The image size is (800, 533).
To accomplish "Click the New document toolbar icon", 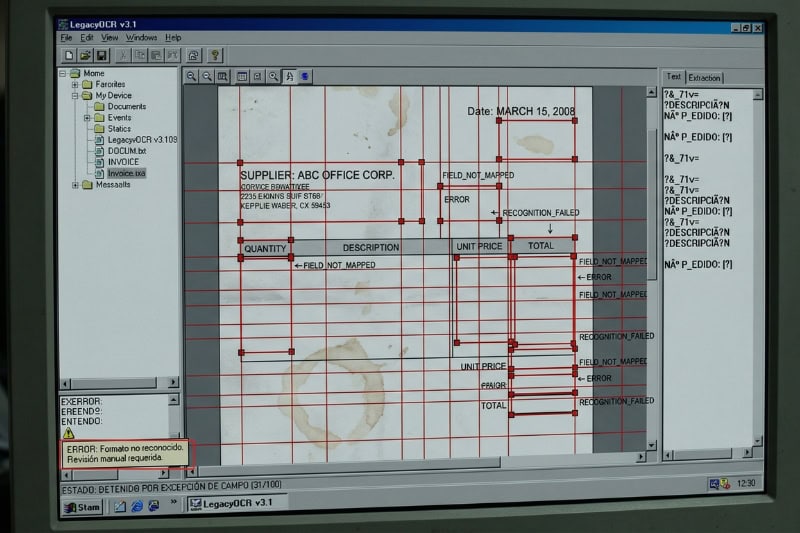I will [x=68, y=55].
